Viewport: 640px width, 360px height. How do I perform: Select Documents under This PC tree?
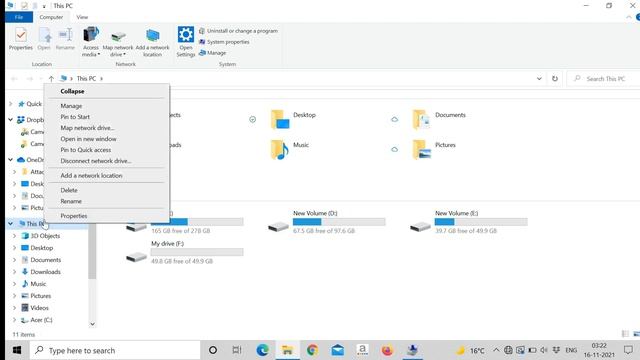pyautogui.click(x=45, y=260)
